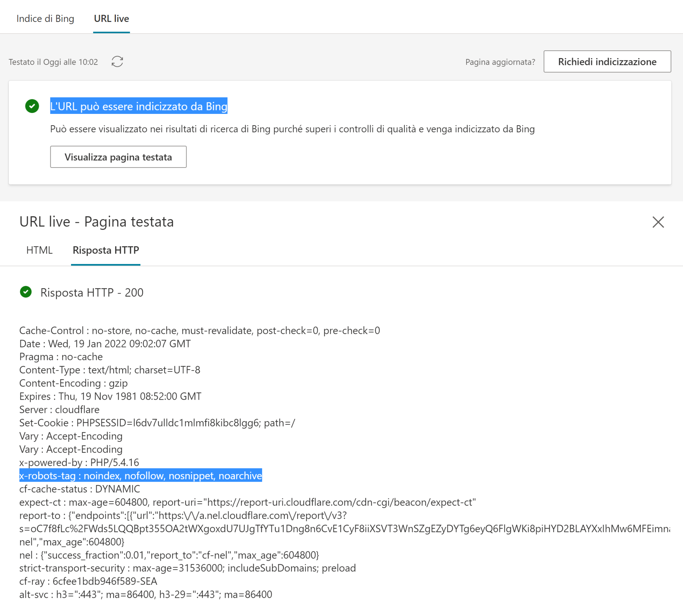Click the Set-Cookie PHPSESSID line
Screen dimensions: 683x616
(157, 423)
